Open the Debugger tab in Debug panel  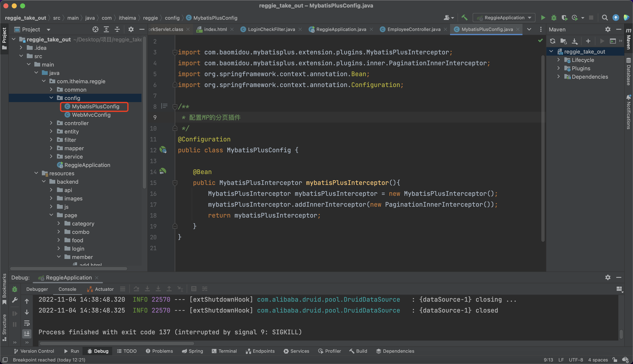click(37, 289)
